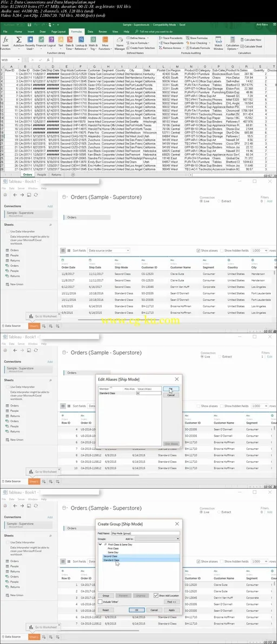Viewport: 277px width, 644px height.
Task: Click Cancel in Edit Aliases dialog
Action: point(171,395)
